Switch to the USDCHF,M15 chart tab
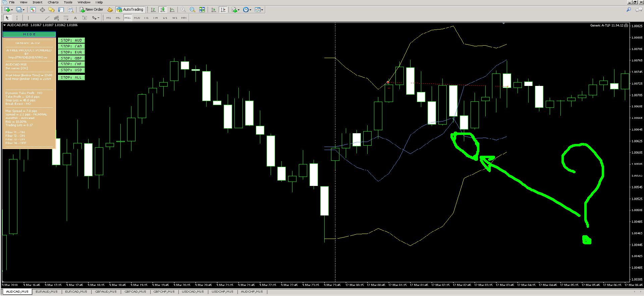The image size is (644, 296). click(223, 292)
